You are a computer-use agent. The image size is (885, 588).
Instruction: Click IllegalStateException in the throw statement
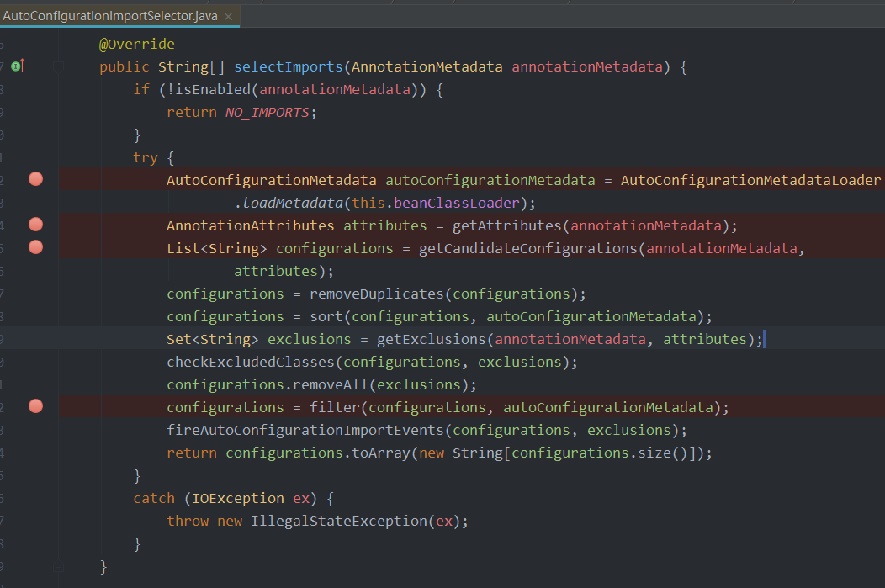339,521
